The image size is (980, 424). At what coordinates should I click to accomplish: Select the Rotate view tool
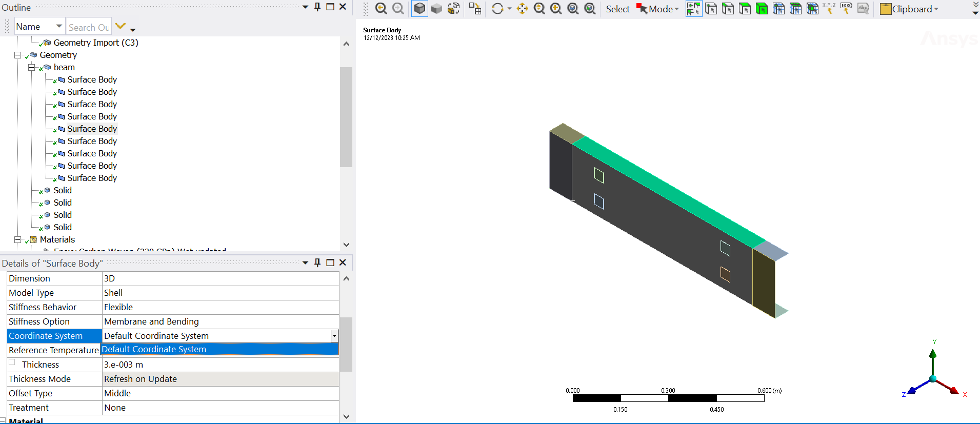tap(497, 9)
